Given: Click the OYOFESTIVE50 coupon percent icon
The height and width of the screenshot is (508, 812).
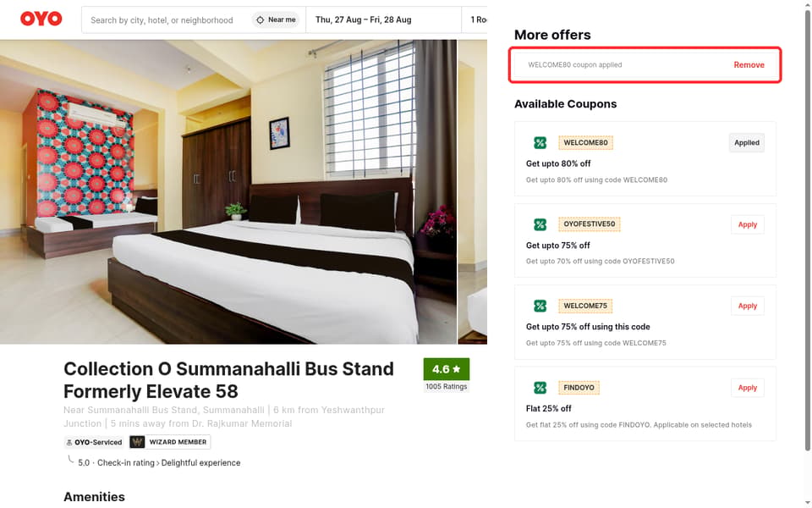Looking at the screenshot, I should pos(540,224).
